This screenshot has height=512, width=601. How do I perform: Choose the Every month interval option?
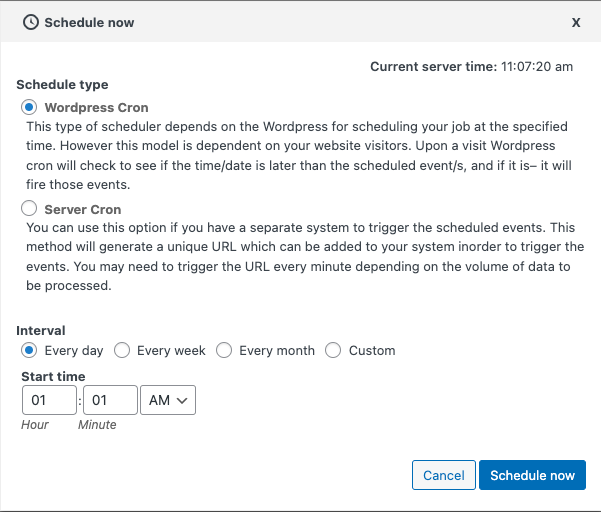click(224, 350)
